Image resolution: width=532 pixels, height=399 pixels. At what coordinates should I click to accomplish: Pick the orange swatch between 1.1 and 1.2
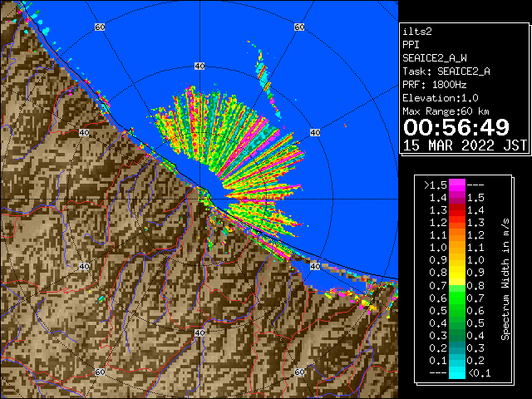(457, 235)
